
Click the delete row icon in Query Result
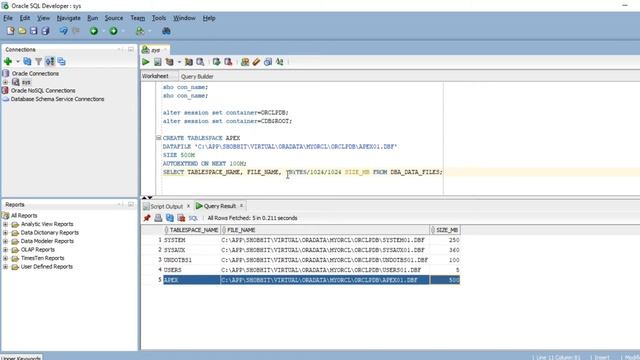(x=181, y=218)
